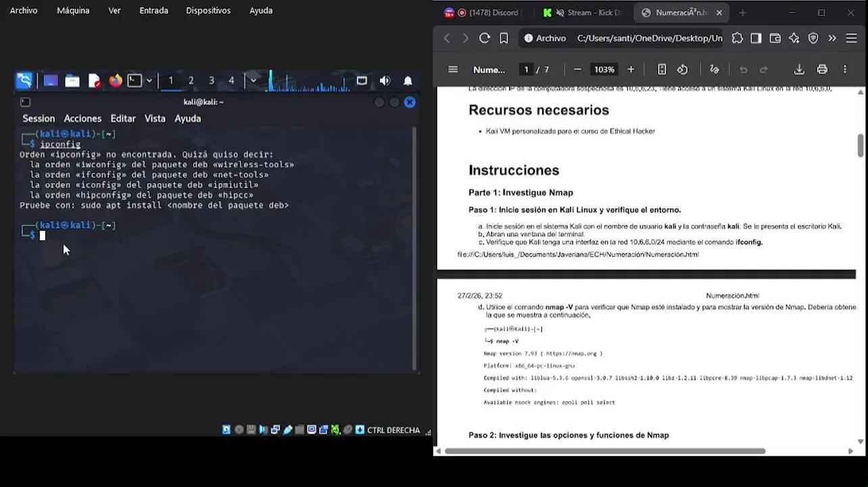868x487 pixels.
Task: Open the Máquina menu in VirtualBox
Action: click(73, 10)
